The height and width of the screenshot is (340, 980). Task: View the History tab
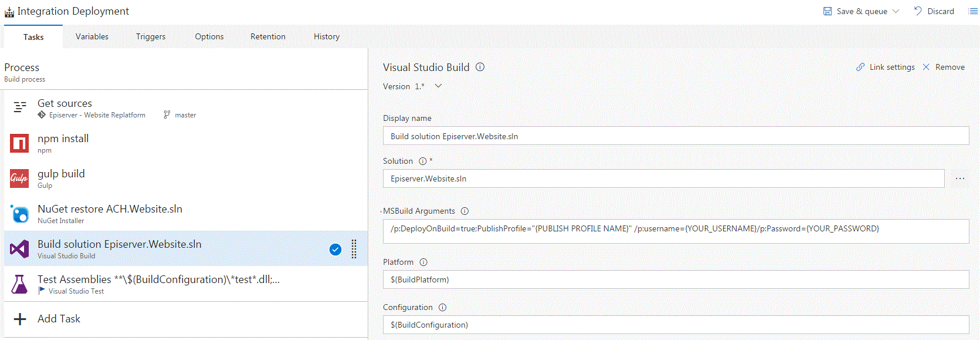pyautogui.click(x=327, y=36)
